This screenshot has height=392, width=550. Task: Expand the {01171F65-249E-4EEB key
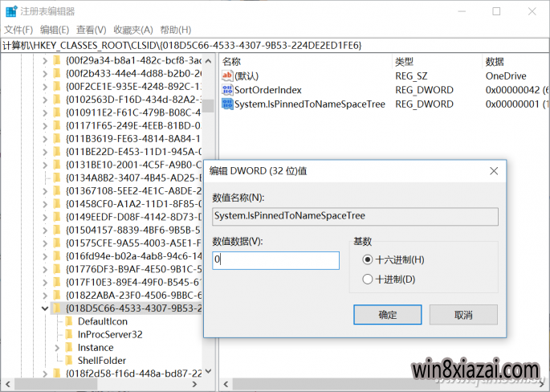45,126
